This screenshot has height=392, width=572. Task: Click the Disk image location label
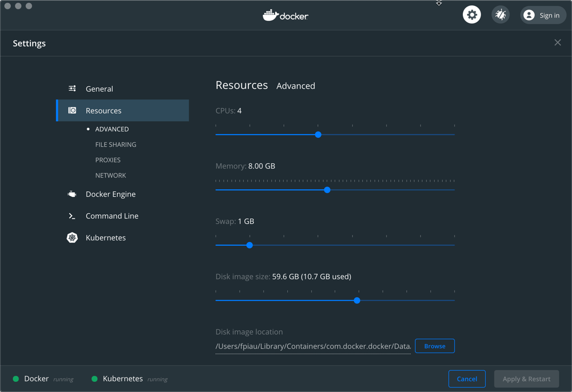click(x=249, y=332)
